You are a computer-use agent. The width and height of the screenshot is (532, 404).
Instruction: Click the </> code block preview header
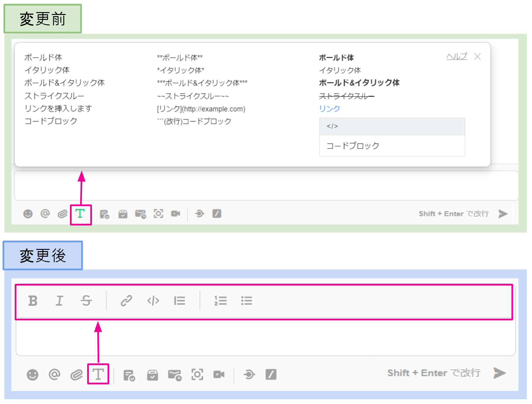coord(392,126)
